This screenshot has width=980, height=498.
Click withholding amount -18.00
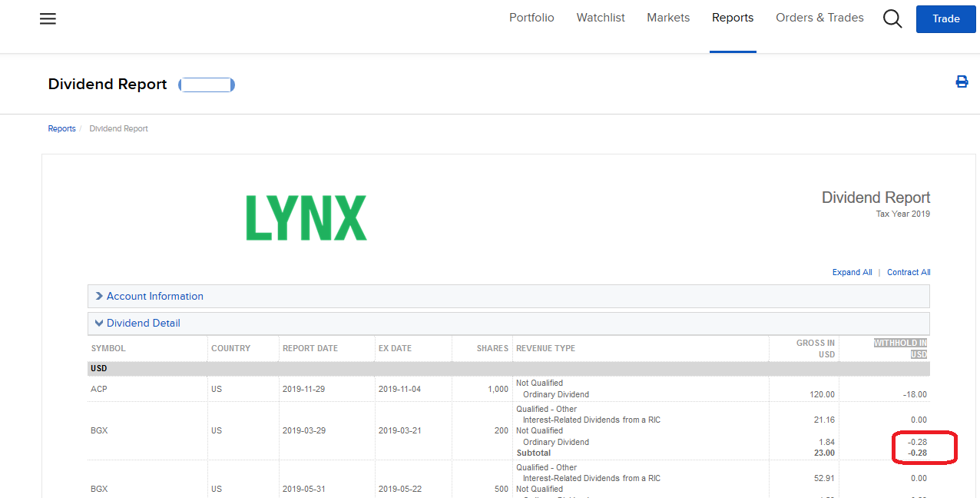(915, 394)
